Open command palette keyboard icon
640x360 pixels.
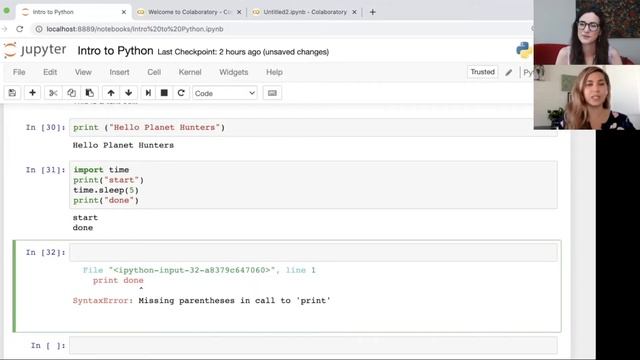coord(272,93)
